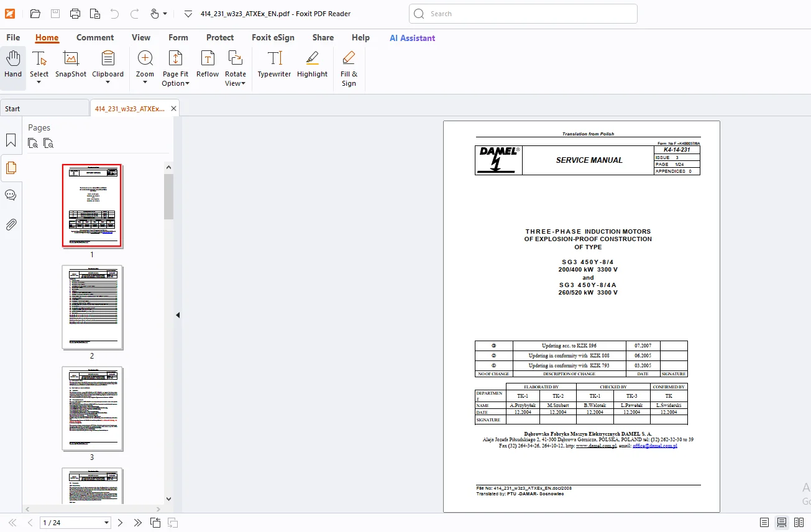Open the page number dropdown 1 / 24

point(107,523)
